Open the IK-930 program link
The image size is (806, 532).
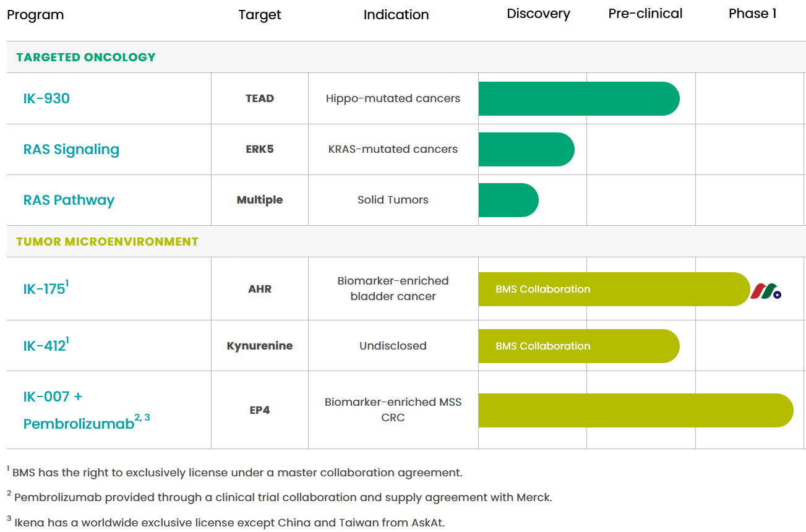tap(46, 98)
